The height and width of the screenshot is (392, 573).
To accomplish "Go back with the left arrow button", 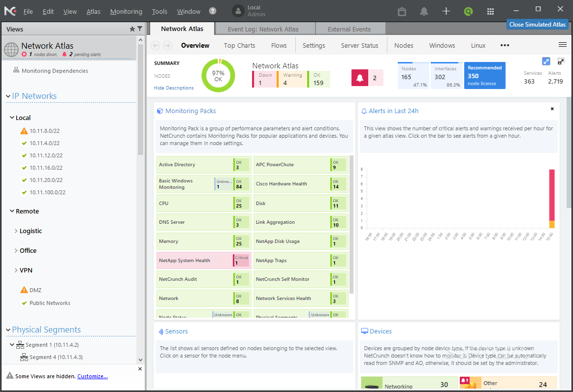I will tap(155, 45).
